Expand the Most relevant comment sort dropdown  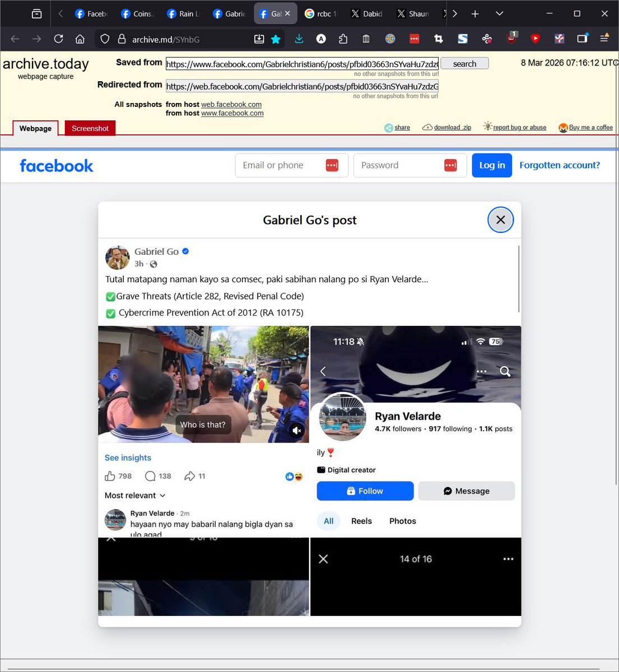[135, 495]
